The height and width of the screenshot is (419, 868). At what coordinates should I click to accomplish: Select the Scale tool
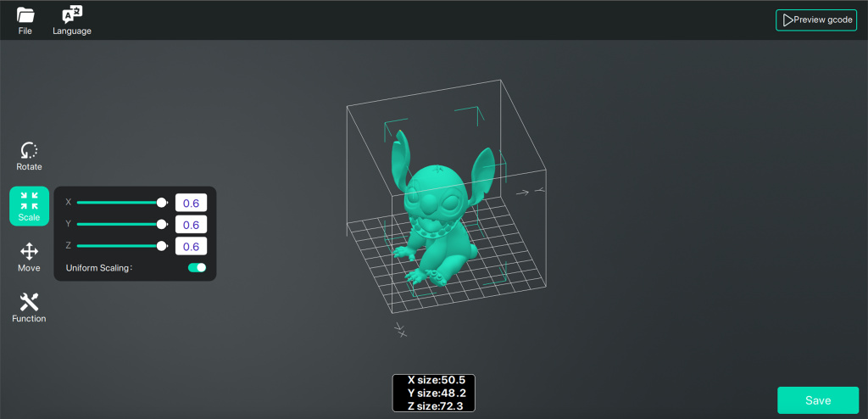point(29,206)
